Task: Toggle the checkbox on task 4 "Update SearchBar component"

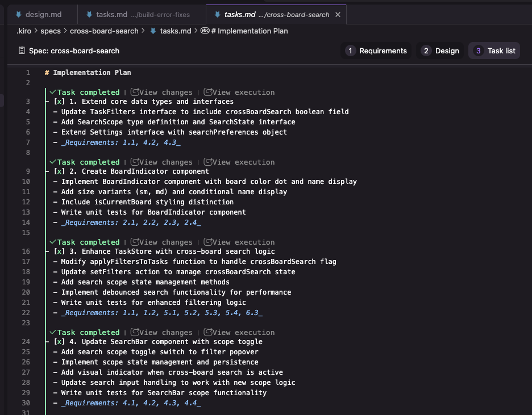Action: (x=58, y=342)
